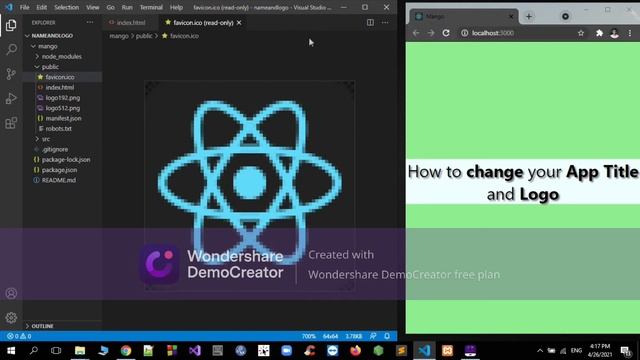Close the favicon.ico editor tab
The height and width of the screenshot is (360, 640).
pyautogui.click(x=239, y=23)
